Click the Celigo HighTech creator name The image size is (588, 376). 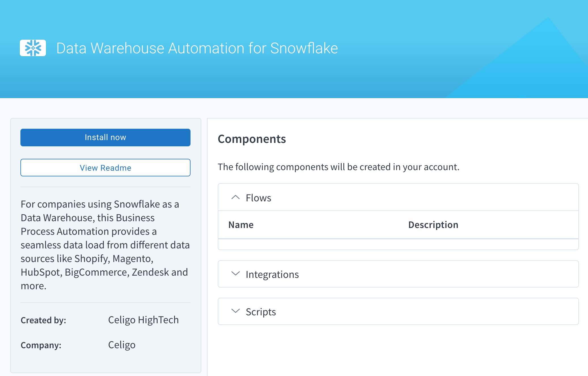[143, 320]
